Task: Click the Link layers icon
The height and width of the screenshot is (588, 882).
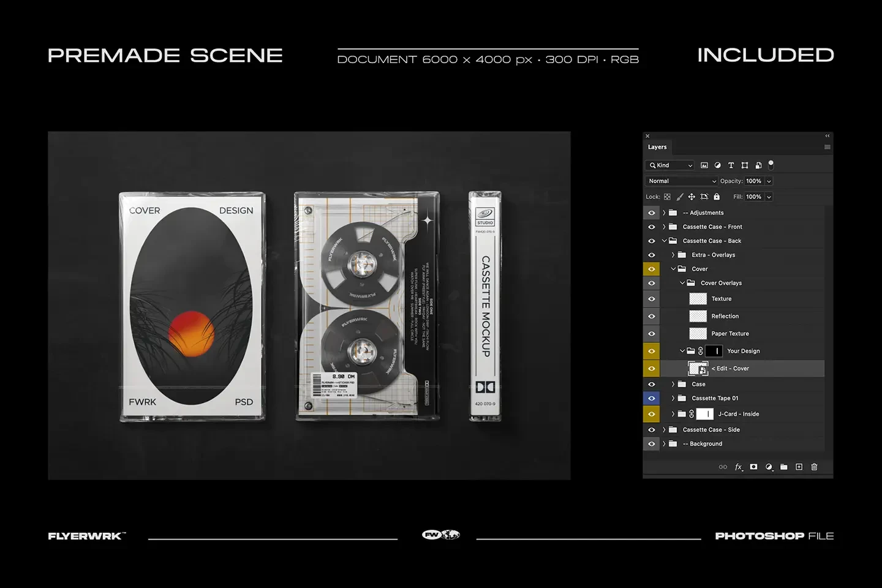Action: coord(723,466)
